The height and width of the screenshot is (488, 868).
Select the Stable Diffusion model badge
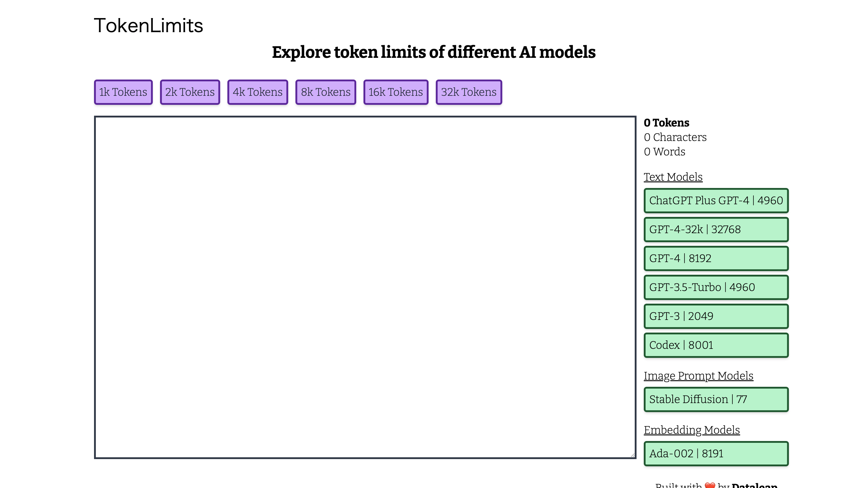[716, 399]
